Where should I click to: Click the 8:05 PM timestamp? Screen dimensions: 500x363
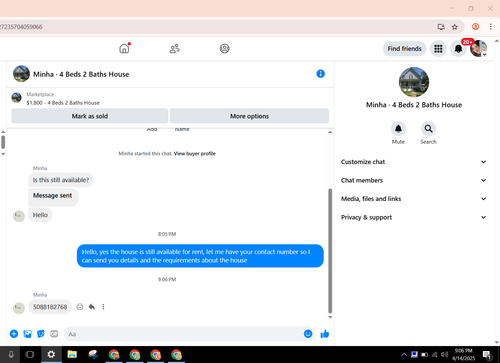[167, 234]
